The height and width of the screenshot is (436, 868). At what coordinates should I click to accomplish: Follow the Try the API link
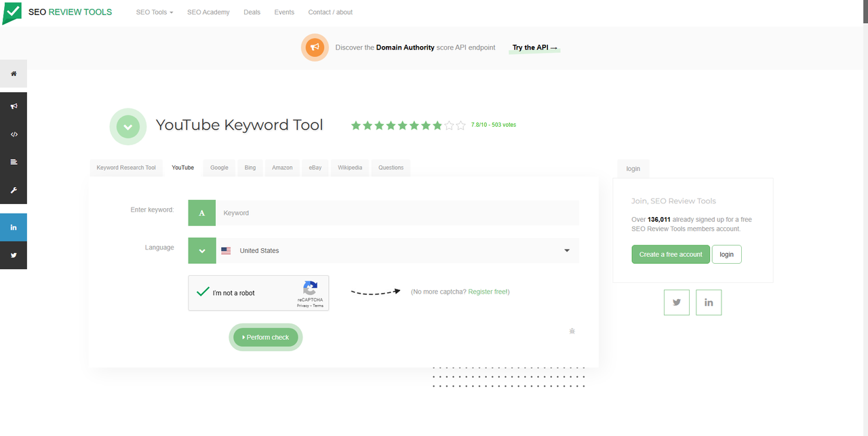point(534,47)
